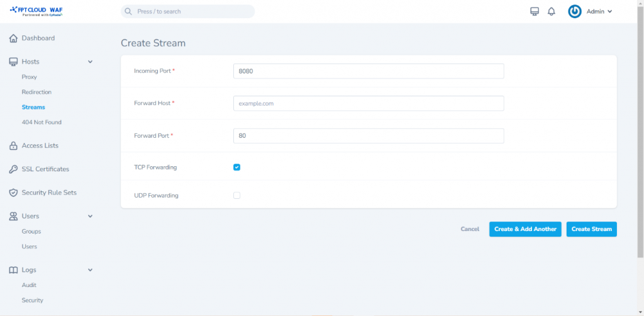Open the 404 Not Found menu item
The height and width of the screenshot is (316, 644).
(x=42, y=122)
